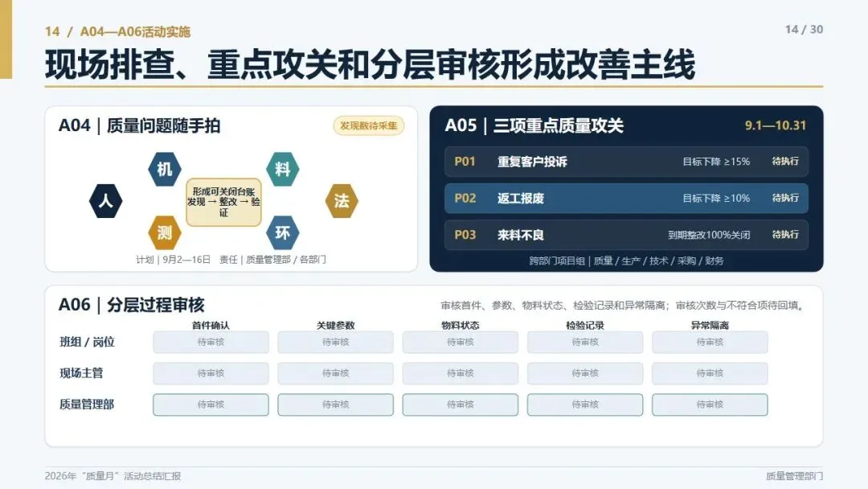Image resolution: width=868 pixels, height=489 pixels.
Task: Click the A06 审核首件、参数 description text
Action: tap(624, 305)
